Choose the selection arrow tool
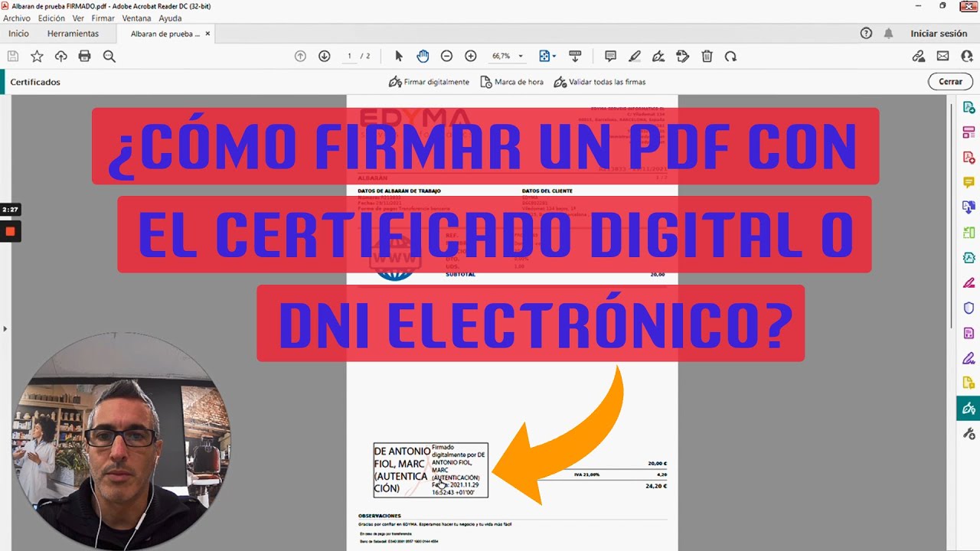 click(398, 56)
